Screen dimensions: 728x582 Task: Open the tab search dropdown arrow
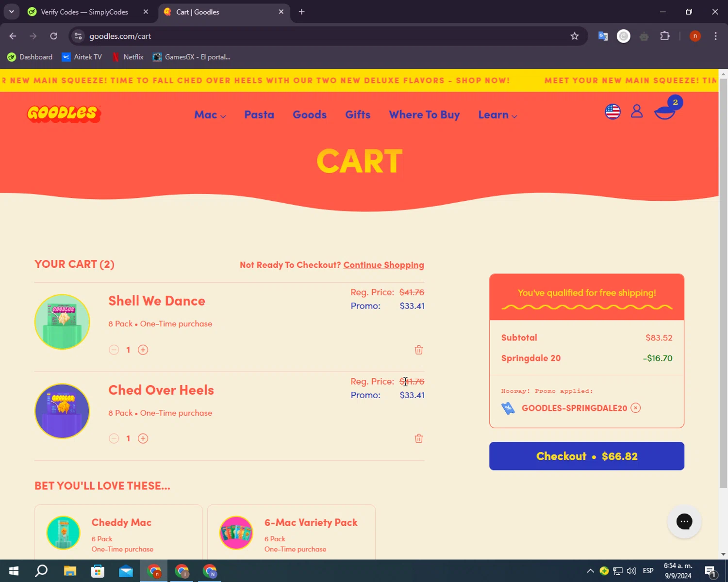pos(12,12)
